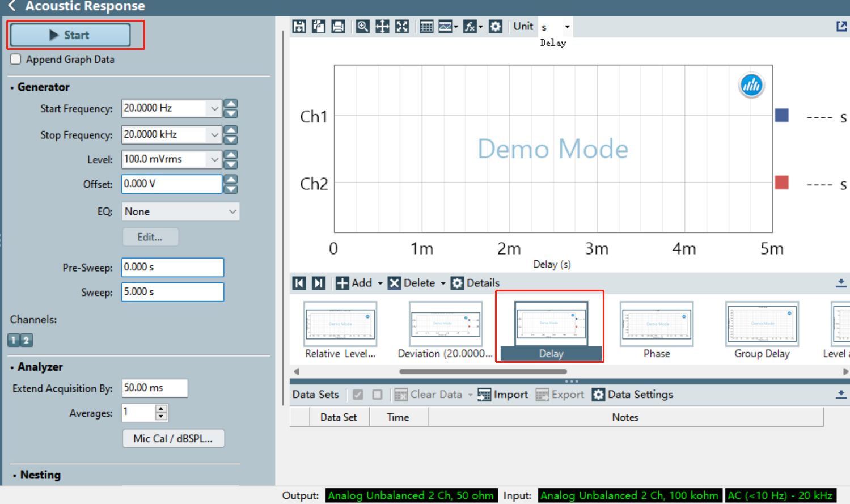Click the zoom-to-fit expand icon

tap(402, 26)
